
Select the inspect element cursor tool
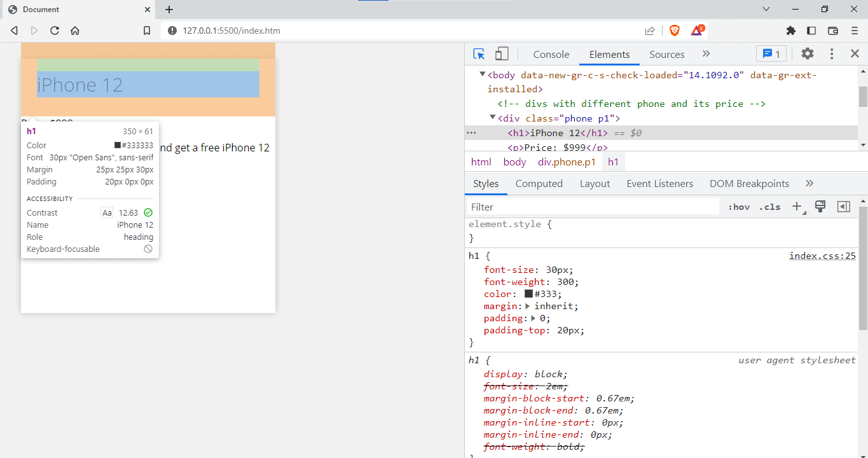click(x=479, y=53)
